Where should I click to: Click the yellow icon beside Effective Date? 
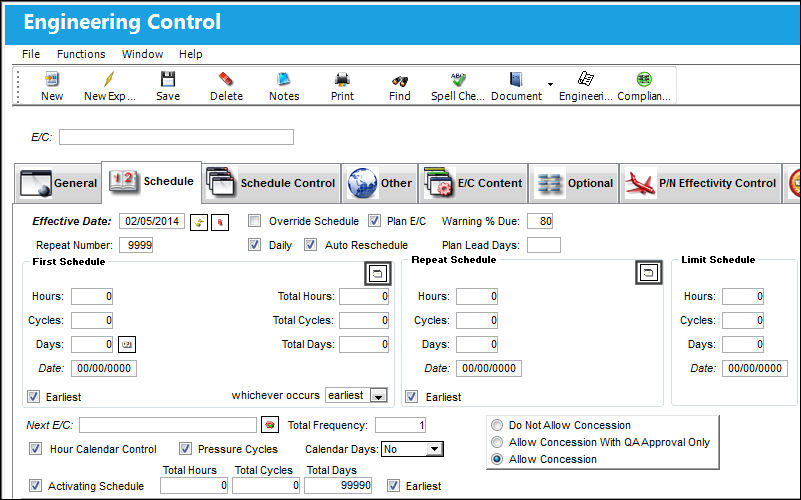coord(199,222)
